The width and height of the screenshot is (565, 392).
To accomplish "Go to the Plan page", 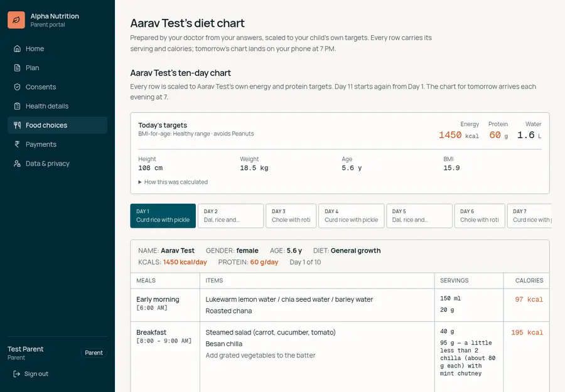I will (57, 68).
